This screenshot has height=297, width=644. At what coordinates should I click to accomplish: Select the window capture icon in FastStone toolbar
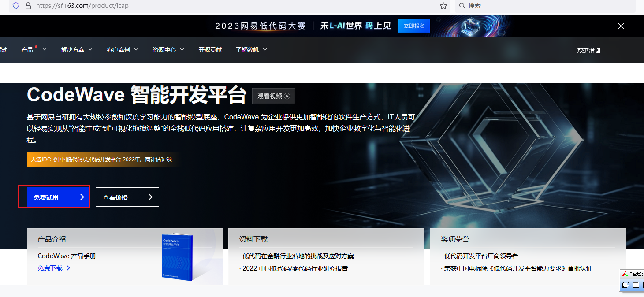(636, 285)
